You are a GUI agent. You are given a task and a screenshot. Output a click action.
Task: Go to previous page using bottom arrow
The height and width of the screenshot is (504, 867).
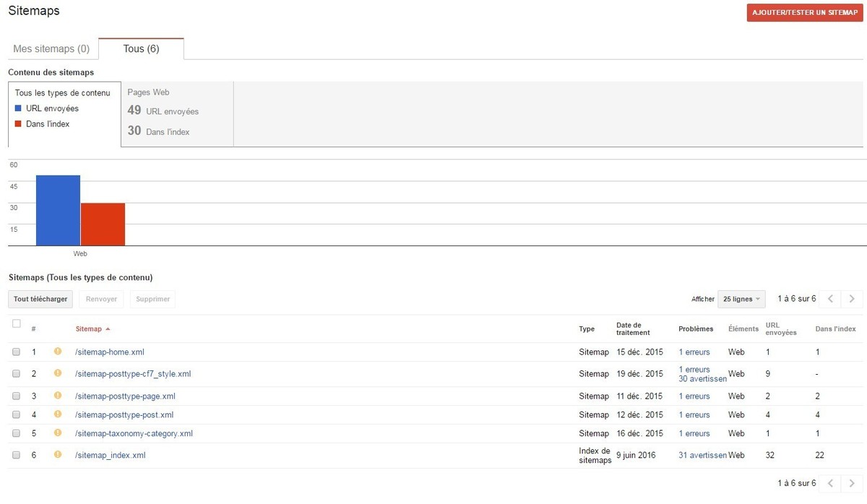point(831,483)
